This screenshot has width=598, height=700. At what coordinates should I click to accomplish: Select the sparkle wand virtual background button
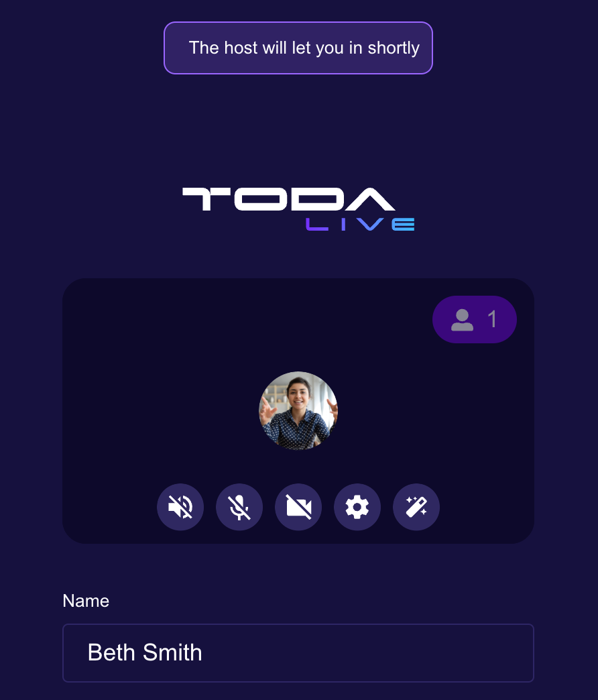pyautogui.click(x=416, y=507)
